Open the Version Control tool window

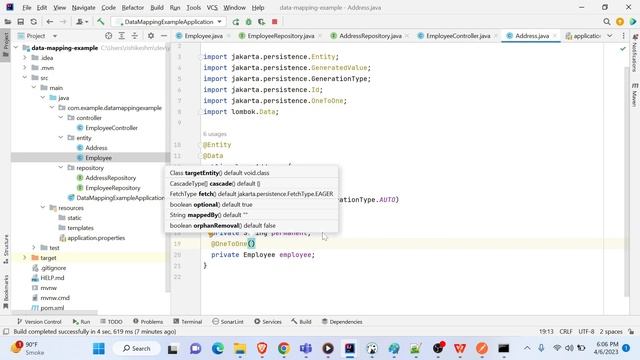(39, 322)
